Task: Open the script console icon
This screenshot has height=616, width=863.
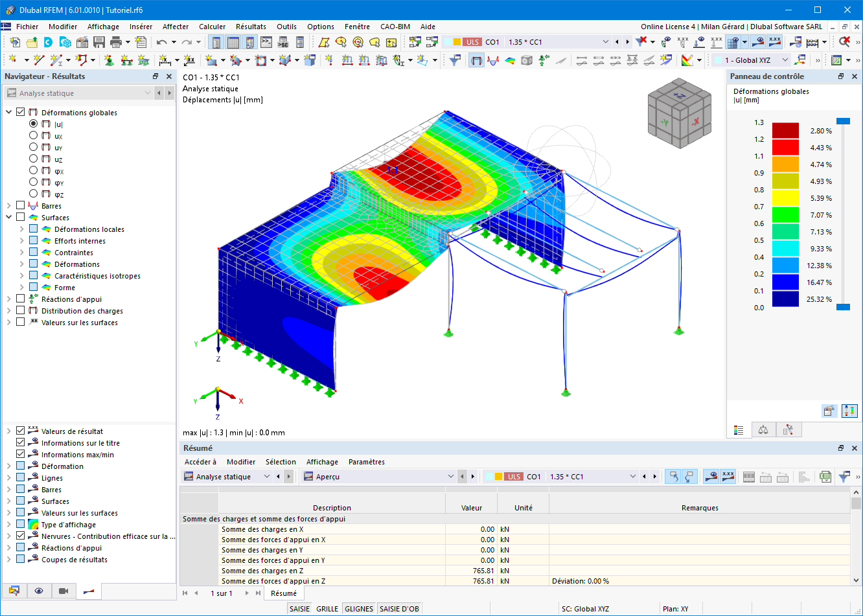Action: pos(266,42)
